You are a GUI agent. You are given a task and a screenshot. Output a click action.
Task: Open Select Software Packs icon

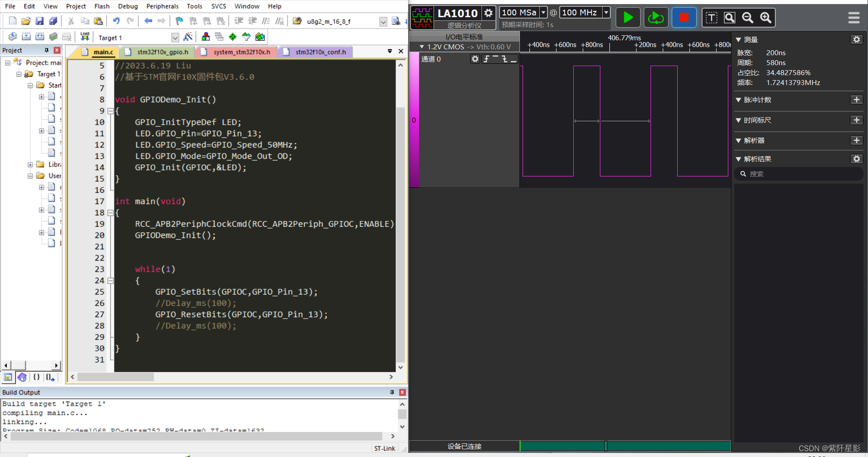(246, 37)
